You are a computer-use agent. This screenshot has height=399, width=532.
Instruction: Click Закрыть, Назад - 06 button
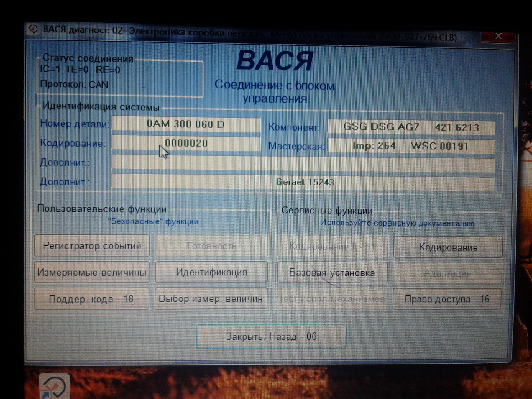pos(271,336)
